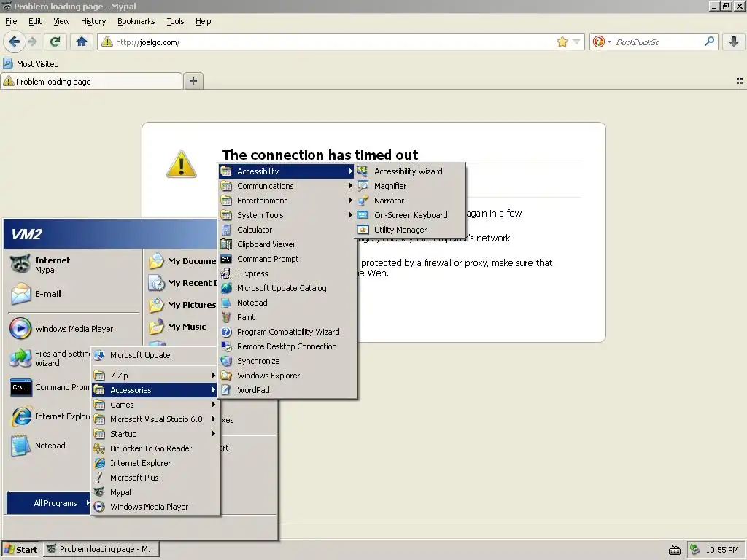The height and width of the screenshot is (560, 747).
Task: Go back using the back arrow button
Action: [x=15, y=42]
